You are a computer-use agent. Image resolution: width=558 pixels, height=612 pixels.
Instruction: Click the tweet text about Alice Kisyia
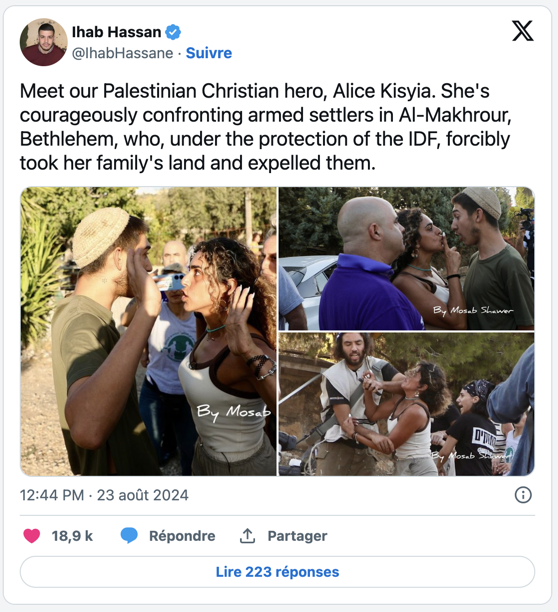click(x=266, y=127)
